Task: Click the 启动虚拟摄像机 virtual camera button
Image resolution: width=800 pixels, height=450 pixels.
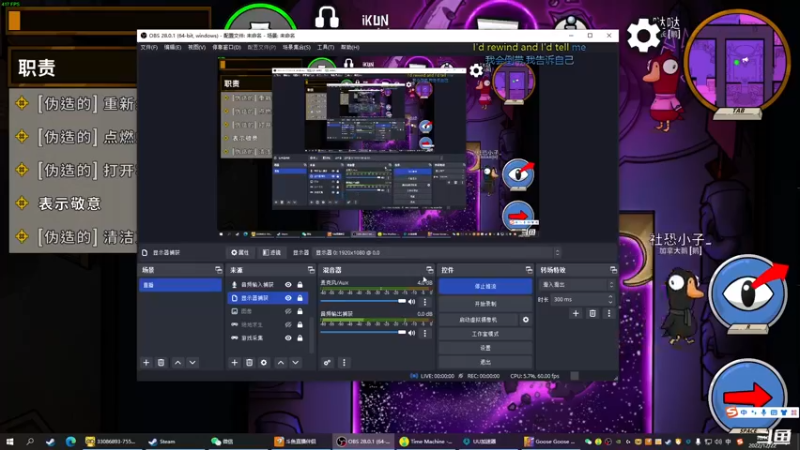Action: click(479, 319)
